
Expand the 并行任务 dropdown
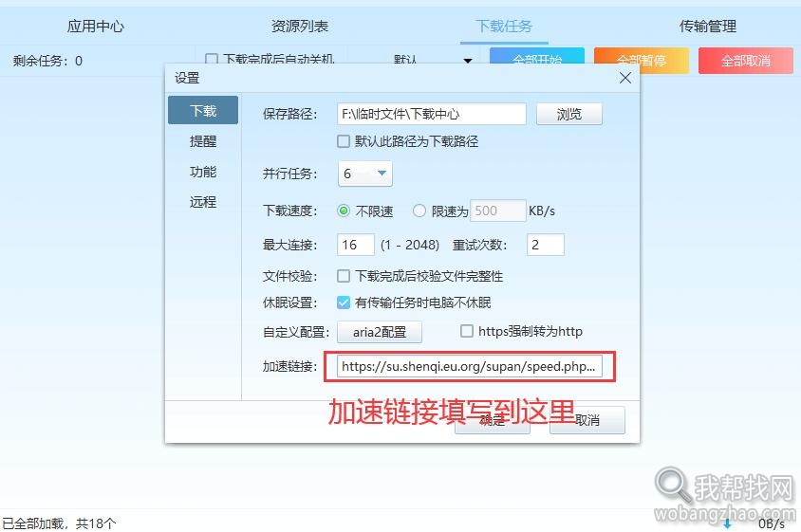[364, 174]
